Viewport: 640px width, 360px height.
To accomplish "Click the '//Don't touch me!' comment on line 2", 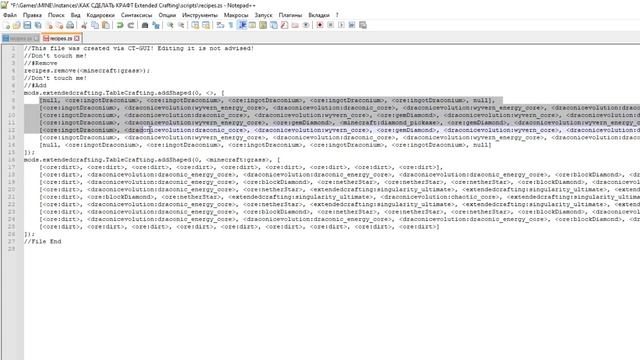I will 55,56.
